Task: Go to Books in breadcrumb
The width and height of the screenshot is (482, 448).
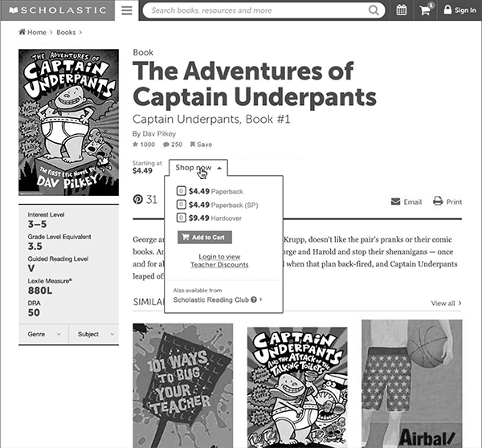Action: coord(66,33)
